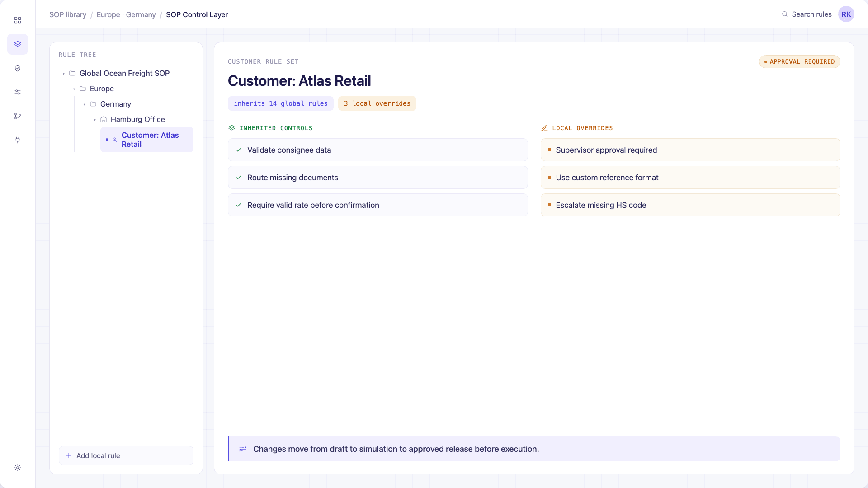
Task: Click the draft to simulation banner text
Action: click(x=396, y=449)
